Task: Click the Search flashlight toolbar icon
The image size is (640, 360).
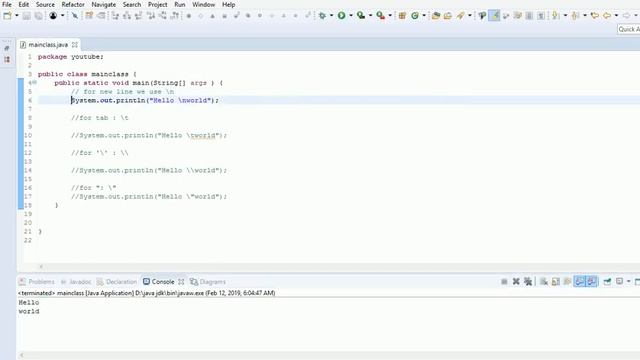Action: 460,16
